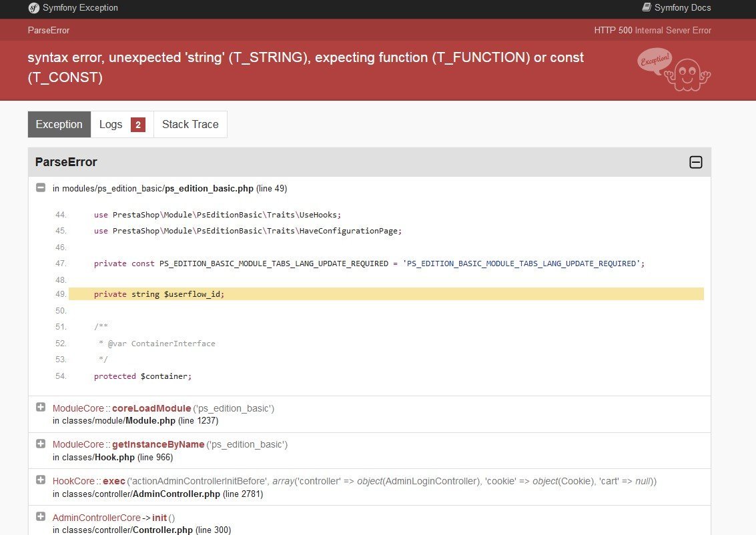Click the Symfony logo icon in header
This screenshot has height=535, width=756.
pos(34,8)
